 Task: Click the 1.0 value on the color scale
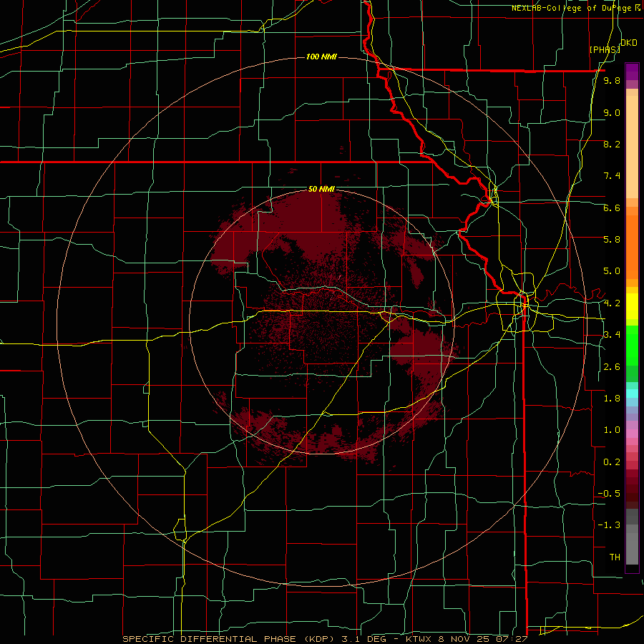[x=612, y=429]
